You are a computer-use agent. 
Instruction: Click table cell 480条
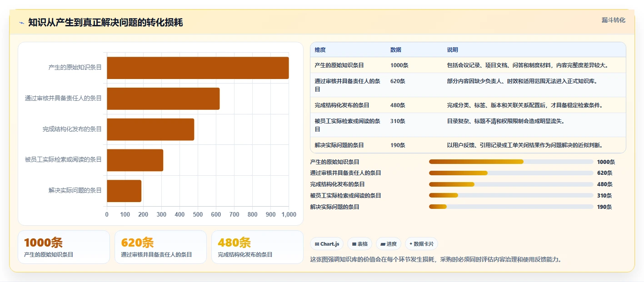point(398,105)
